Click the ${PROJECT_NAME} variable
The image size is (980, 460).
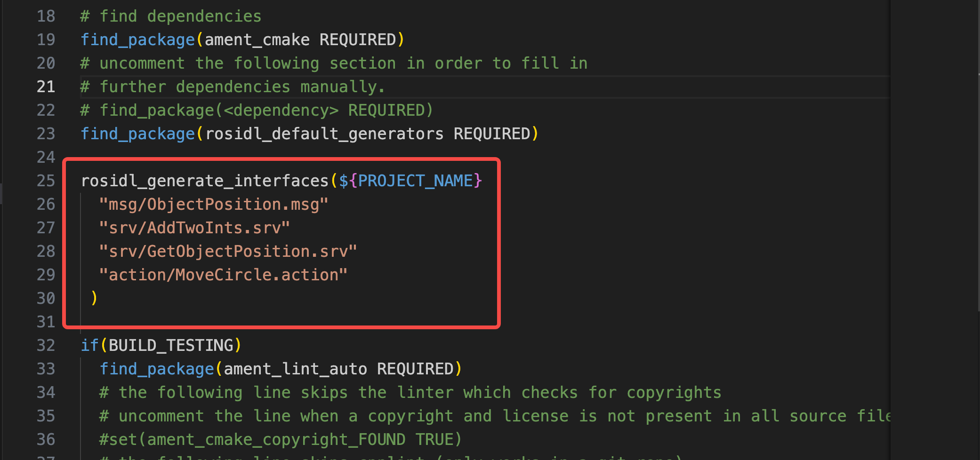tap(410, 181)
